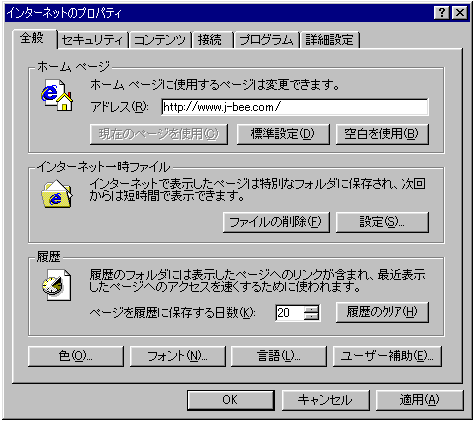
Task: Click the history days number field
Action: [290, 313]
